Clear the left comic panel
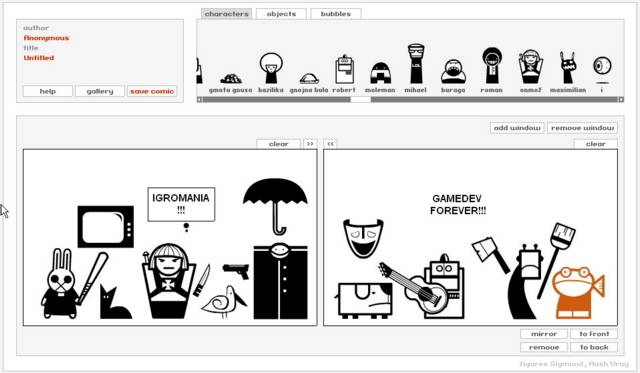Screen dimensions: 640x373 [x=279, y=144]
